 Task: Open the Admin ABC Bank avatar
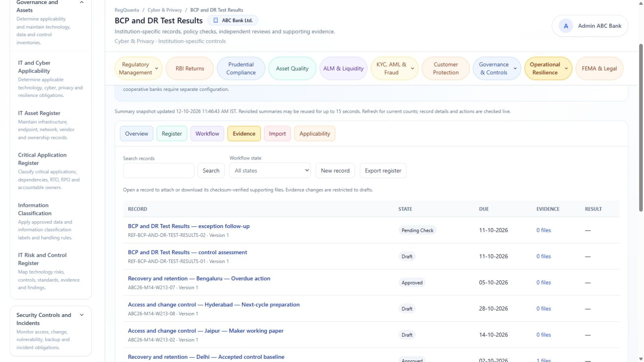point(566,26)
